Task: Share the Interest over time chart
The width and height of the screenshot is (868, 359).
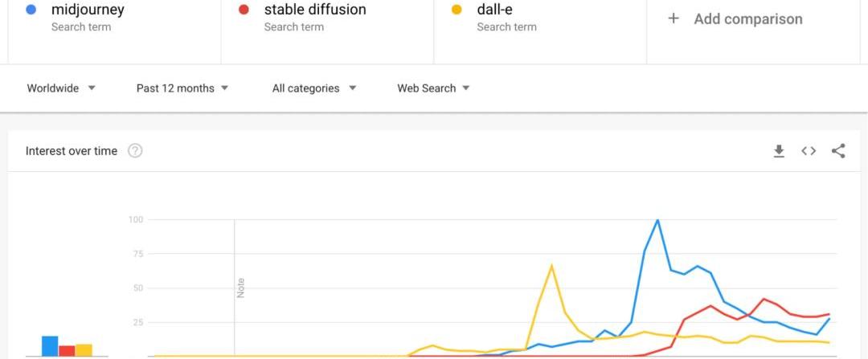Action: 838,151
